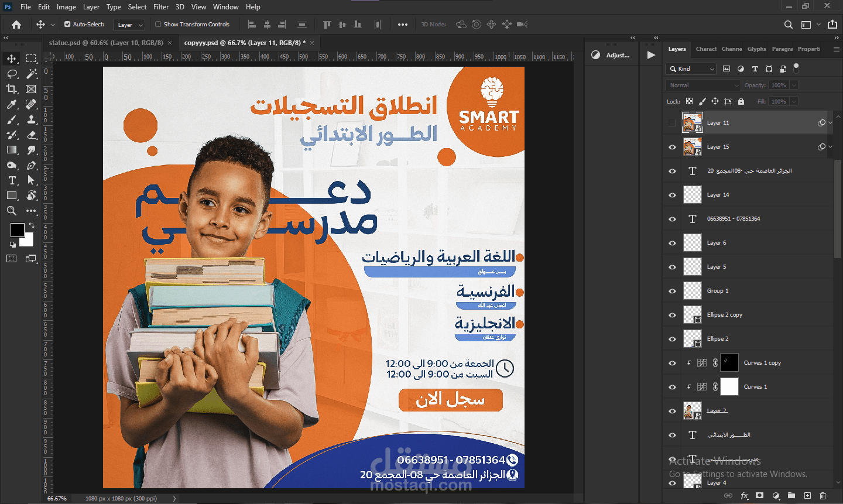Create new adjustment layer icon
The height and width of the screenshot is (504, 843).
tap(776, 496)
